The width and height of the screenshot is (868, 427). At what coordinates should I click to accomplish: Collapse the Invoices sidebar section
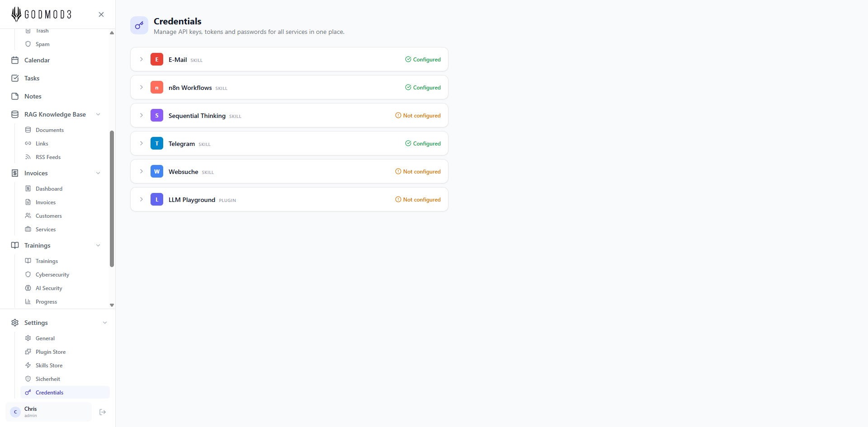pyautogui.click(x=98, y=173)
